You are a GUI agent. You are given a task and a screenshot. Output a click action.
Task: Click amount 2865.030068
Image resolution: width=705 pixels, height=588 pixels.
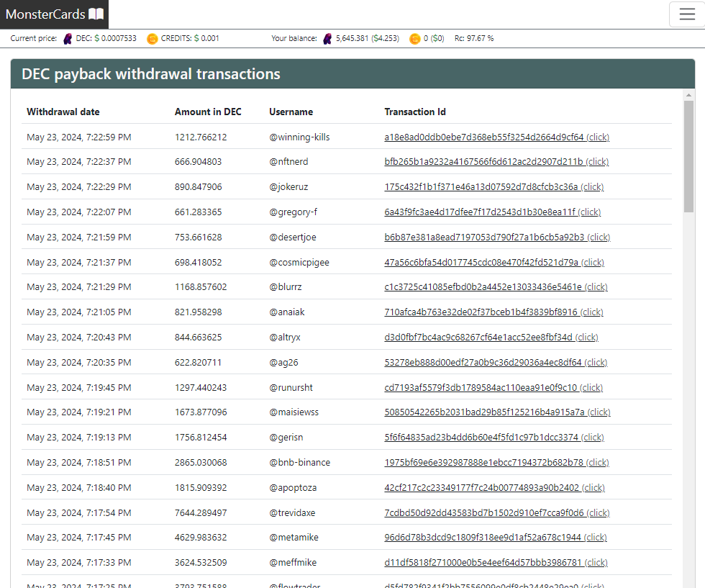pos(201,463)
